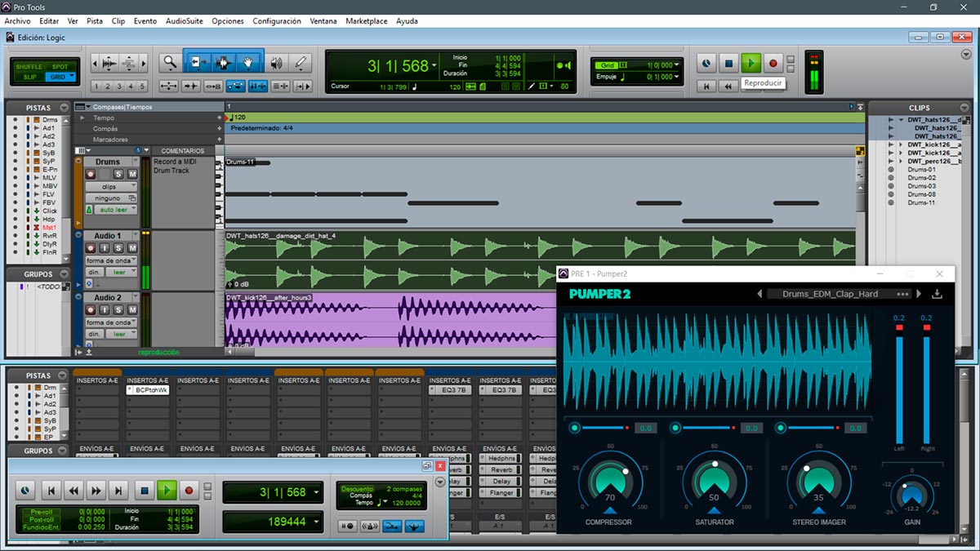This screenshot has width=980, height=551.
Task: Open the Drums track view selector showing clips
Action: click(x=113, y=186)
